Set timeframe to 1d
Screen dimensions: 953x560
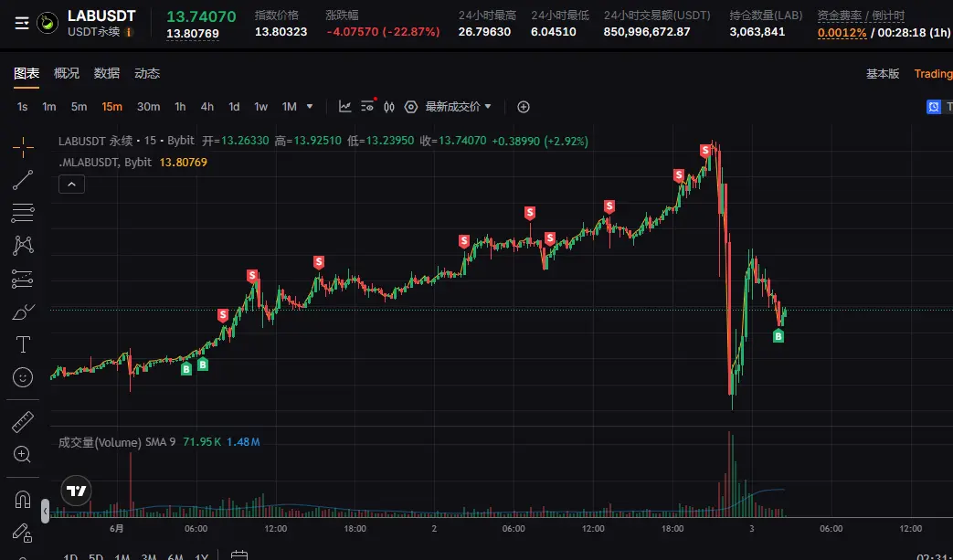[234, 107]
